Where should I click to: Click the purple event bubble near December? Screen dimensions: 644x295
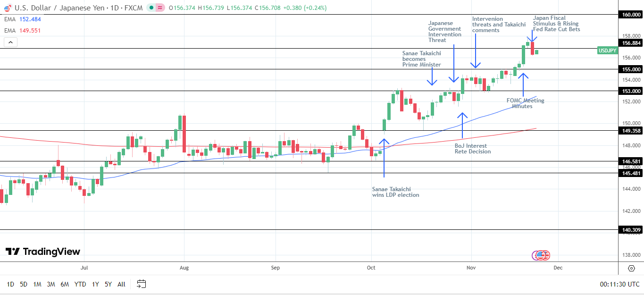point(535,254)
